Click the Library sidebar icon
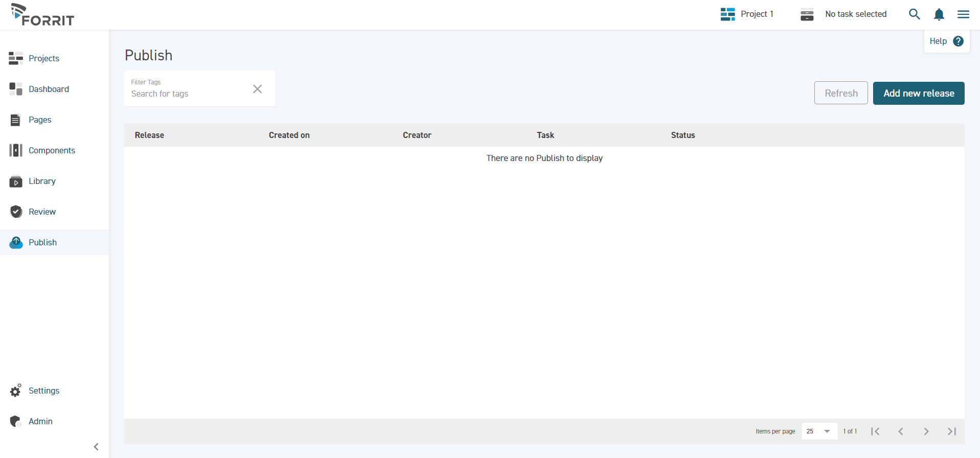This screenshot has height=458, width=980. pyautogui.click(x=16, y=181)
